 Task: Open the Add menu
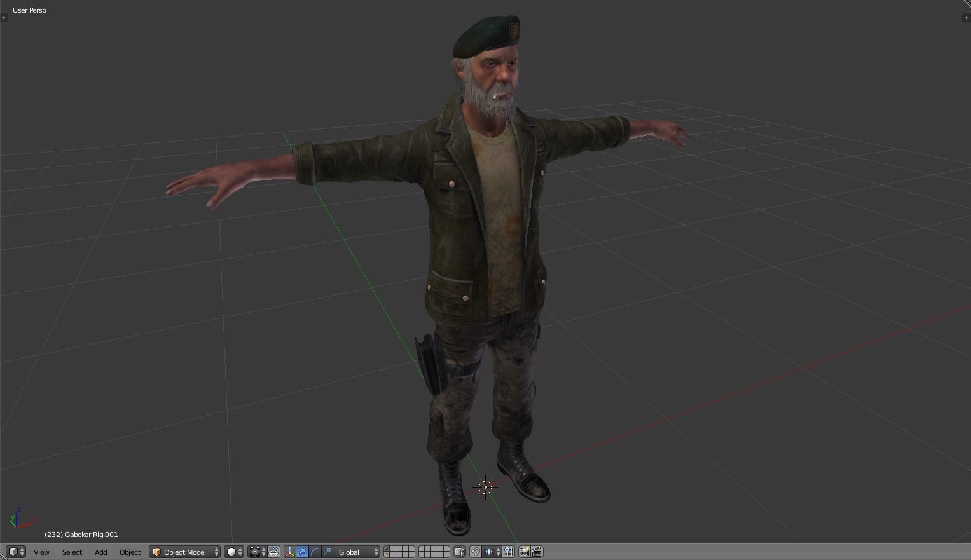(100, 552)
